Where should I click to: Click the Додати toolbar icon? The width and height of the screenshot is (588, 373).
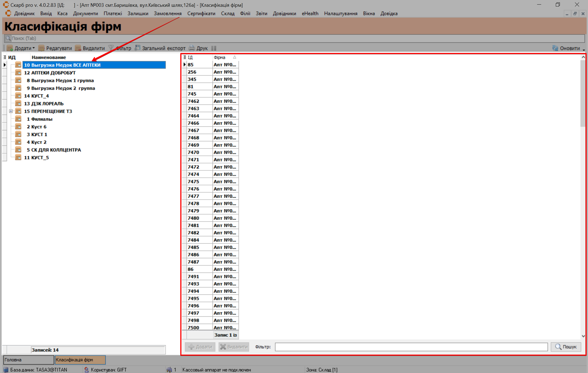coord(10,48)
